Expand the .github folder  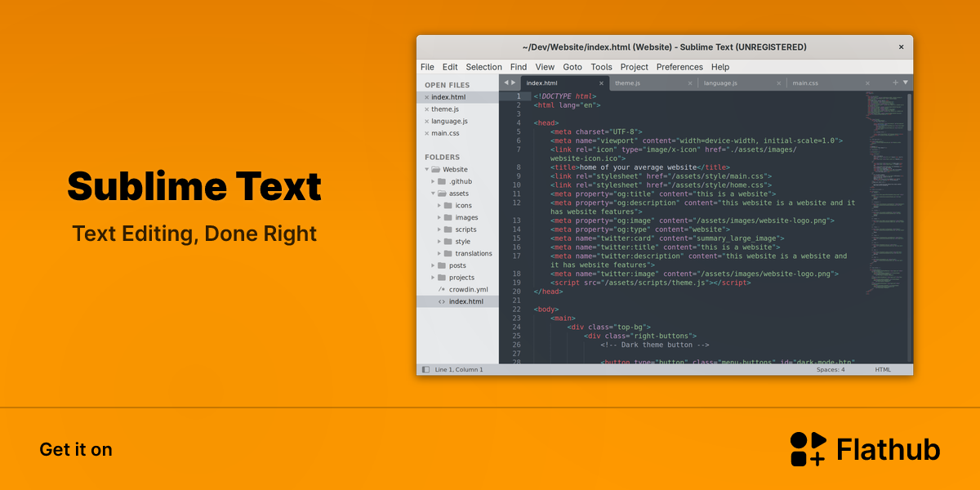[433, 181]
